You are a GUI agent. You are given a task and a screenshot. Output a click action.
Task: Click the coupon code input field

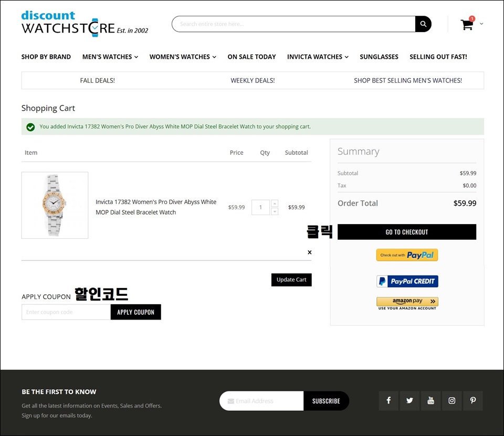tap(66, 312)
